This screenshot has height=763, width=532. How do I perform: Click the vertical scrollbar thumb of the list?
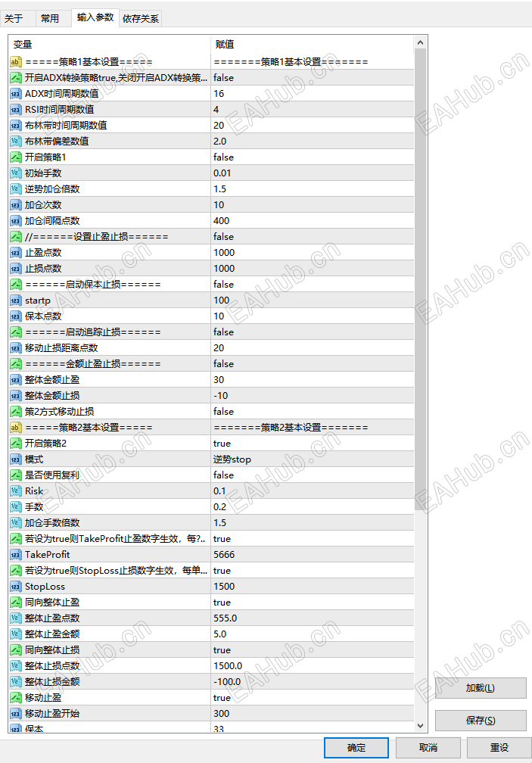421,279
